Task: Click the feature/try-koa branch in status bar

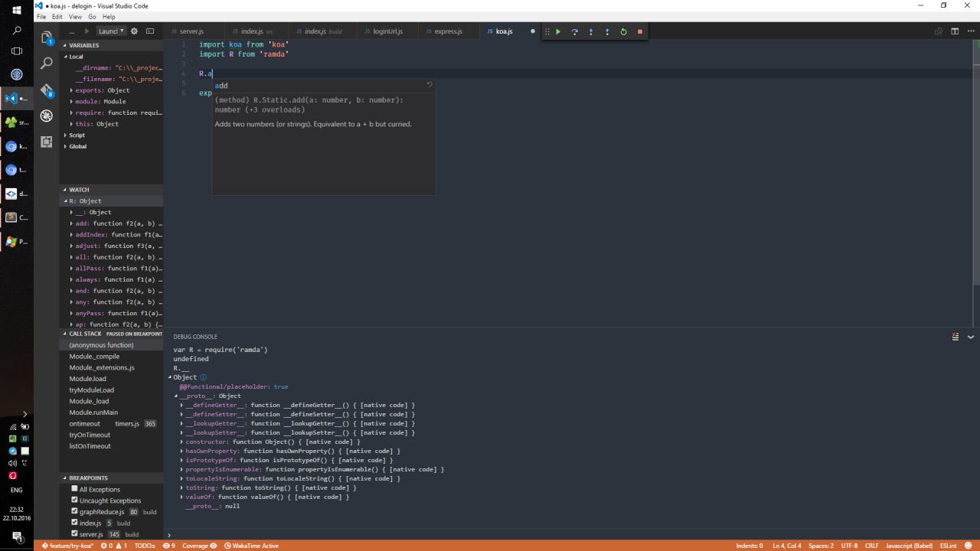Action: point(67,546)
